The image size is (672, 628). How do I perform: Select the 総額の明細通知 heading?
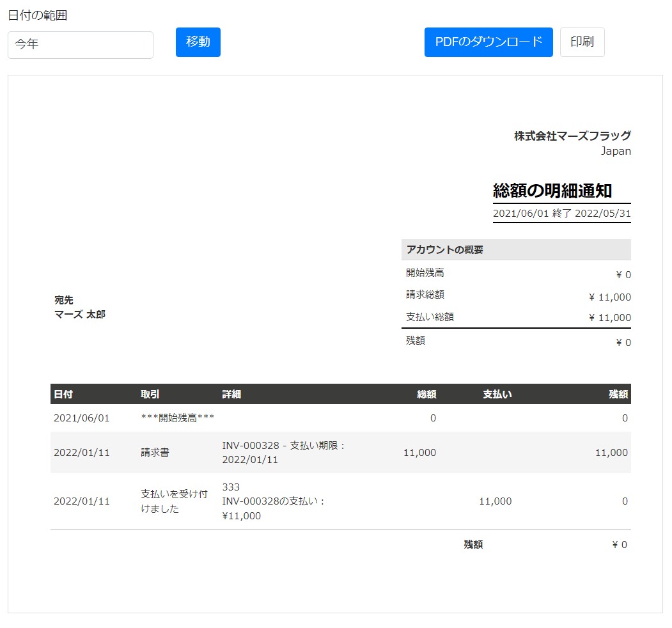click(552, 191)
